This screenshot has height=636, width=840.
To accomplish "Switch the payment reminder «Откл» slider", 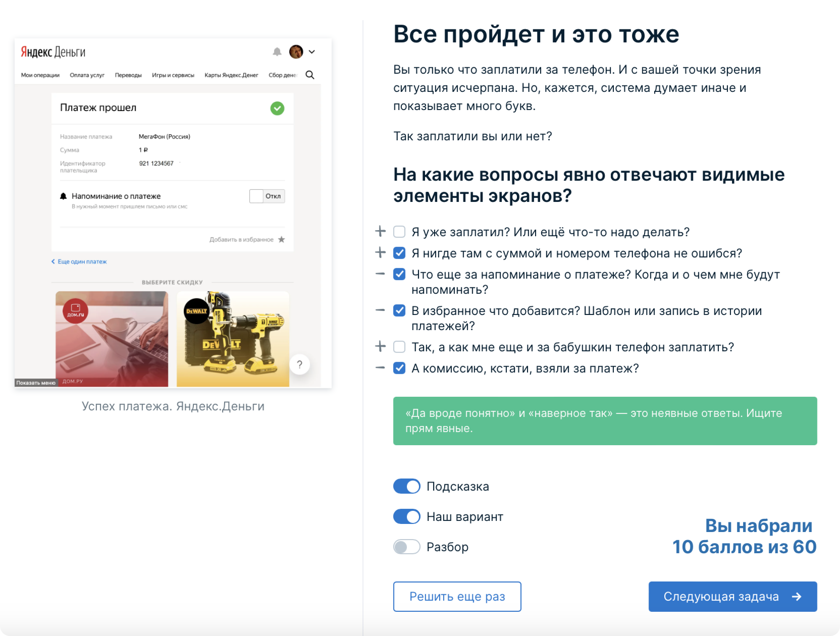I will [x=267, y=196].
